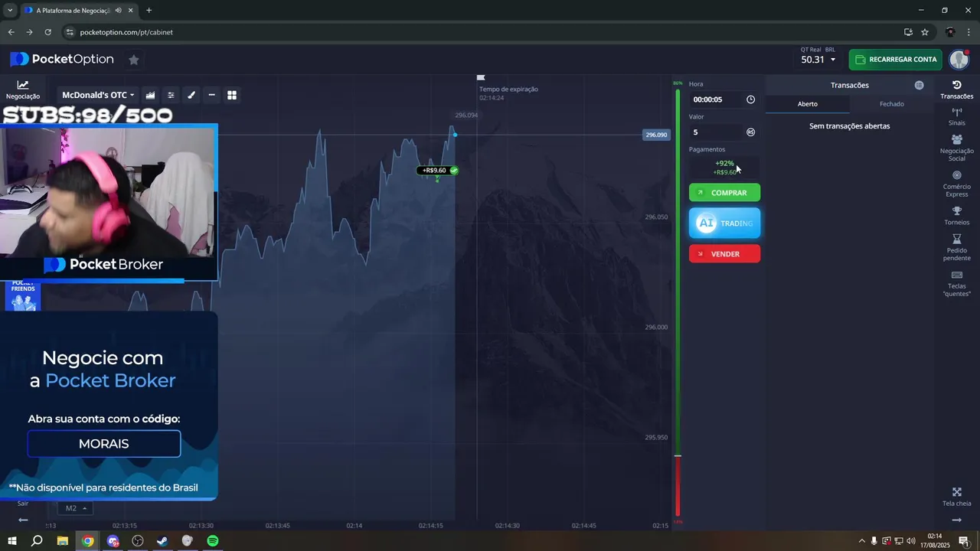Click "Sem transações abertas" message
The image size is (980, 551).
849,126
